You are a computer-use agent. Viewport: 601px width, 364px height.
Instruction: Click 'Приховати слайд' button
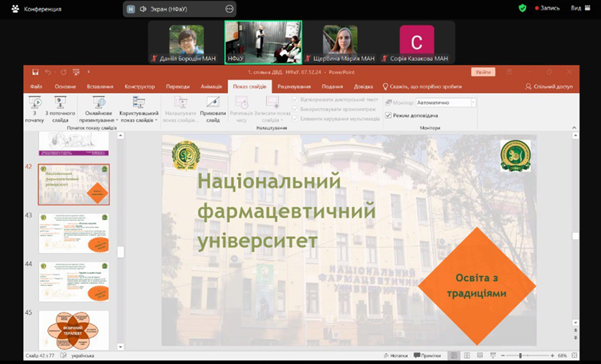coord(213,109)
